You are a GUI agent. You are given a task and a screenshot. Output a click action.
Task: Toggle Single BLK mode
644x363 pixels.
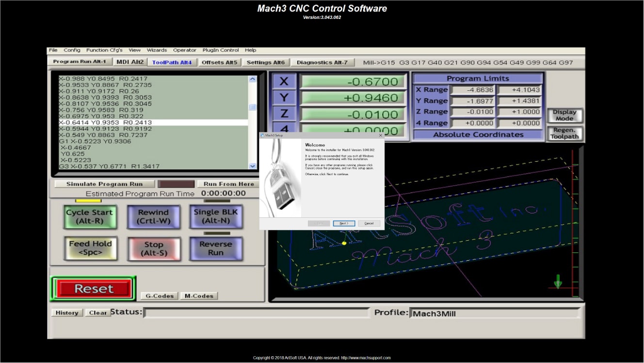pyautogui.click(x=216, y=216)
